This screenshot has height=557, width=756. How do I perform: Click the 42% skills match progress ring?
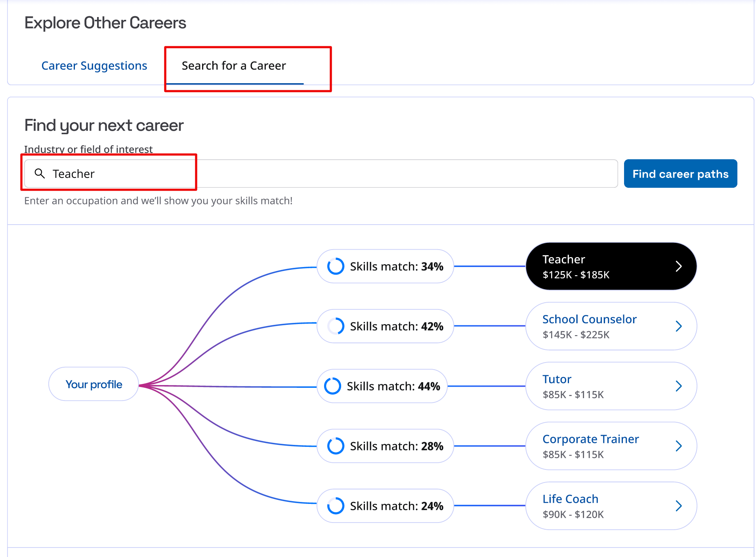336,326
